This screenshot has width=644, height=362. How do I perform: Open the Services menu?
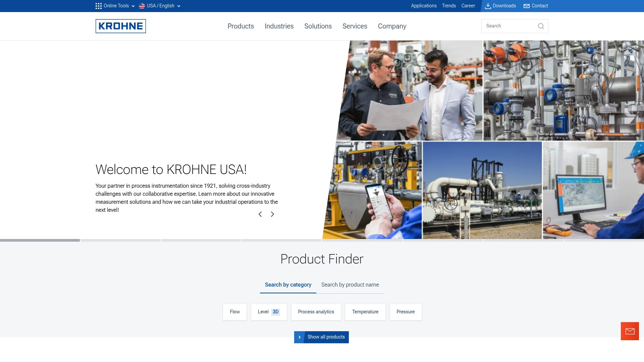pos(355,26)
